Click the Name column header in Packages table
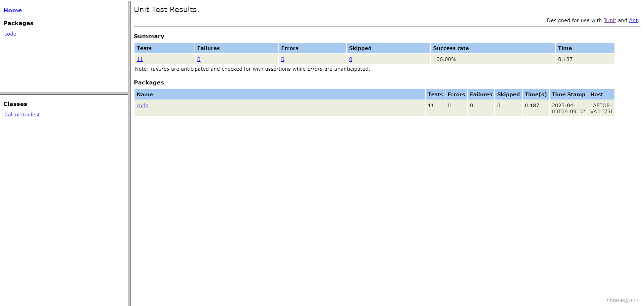The width and height of the screenshot is (644, 306). point(280,94)
